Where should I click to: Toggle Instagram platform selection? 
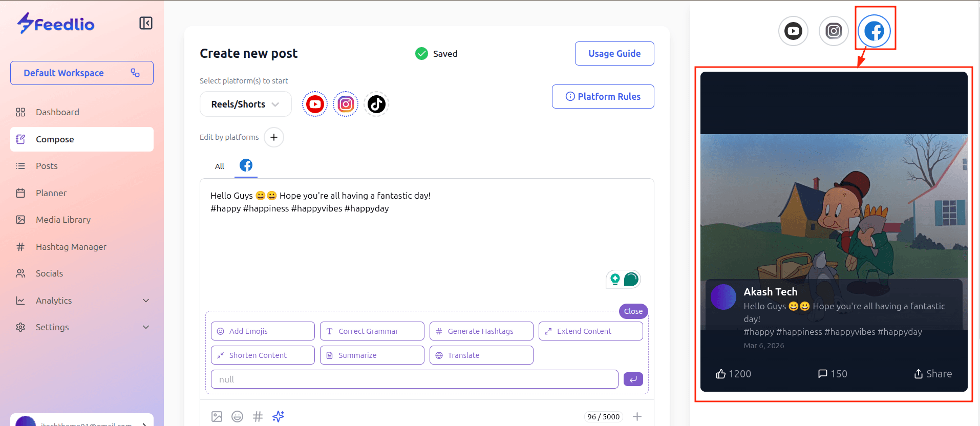pos(346,104)
